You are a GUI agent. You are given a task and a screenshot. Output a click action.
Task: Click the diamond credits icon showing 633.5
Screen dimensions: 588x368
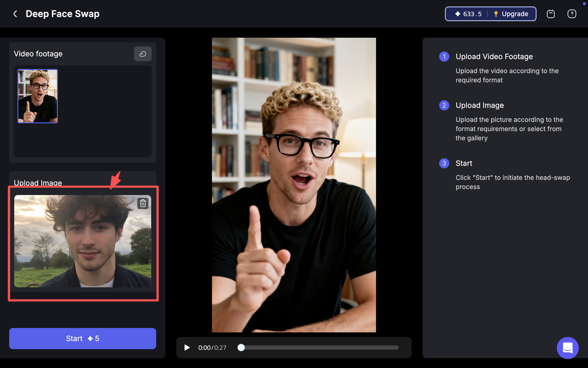[457, 14]
